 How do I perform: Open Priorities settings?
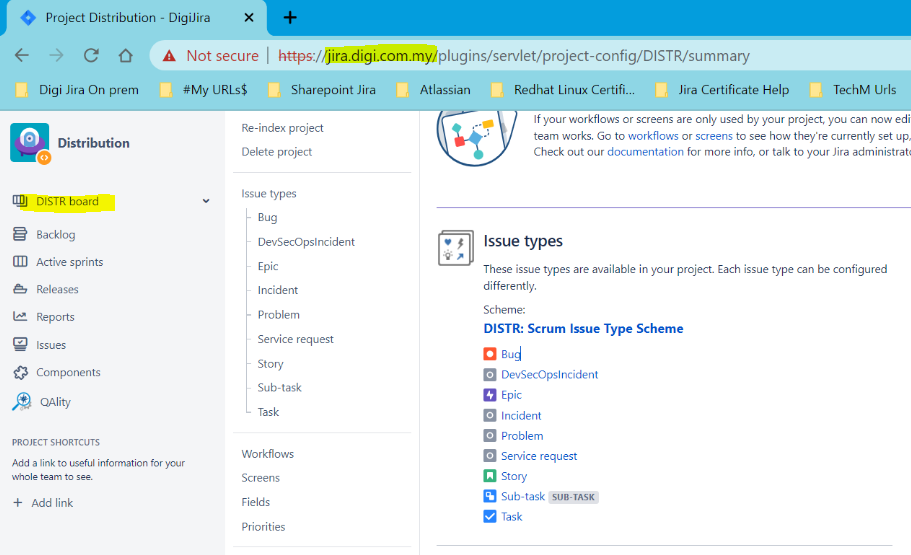(x=263, y=527)
